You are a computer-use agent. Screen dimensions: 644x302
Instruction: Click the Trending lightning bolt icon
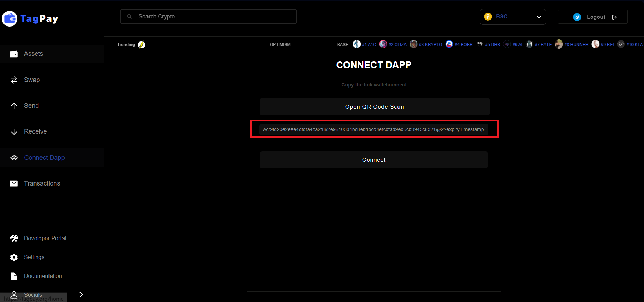pyautogui.click(x=142, y=45)
